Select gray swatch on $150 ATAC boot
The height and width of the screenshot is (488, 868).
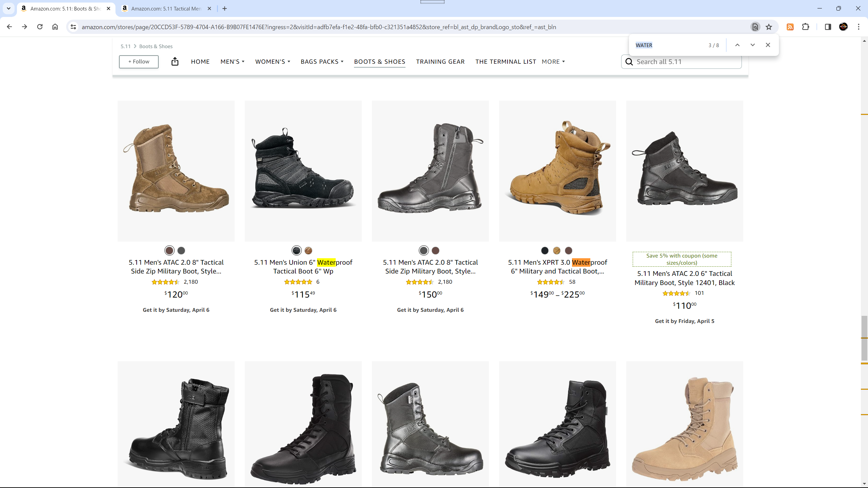point(423,250)
